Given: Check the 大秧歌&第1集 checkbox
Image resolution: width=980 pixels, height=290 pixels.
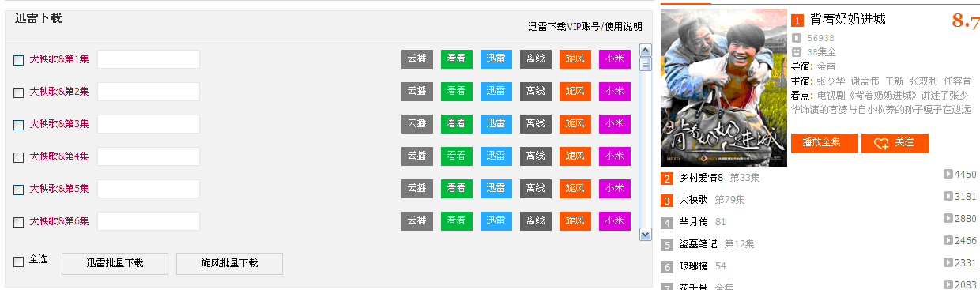Looking at the screenshot, I should click(x=19, y=60).
